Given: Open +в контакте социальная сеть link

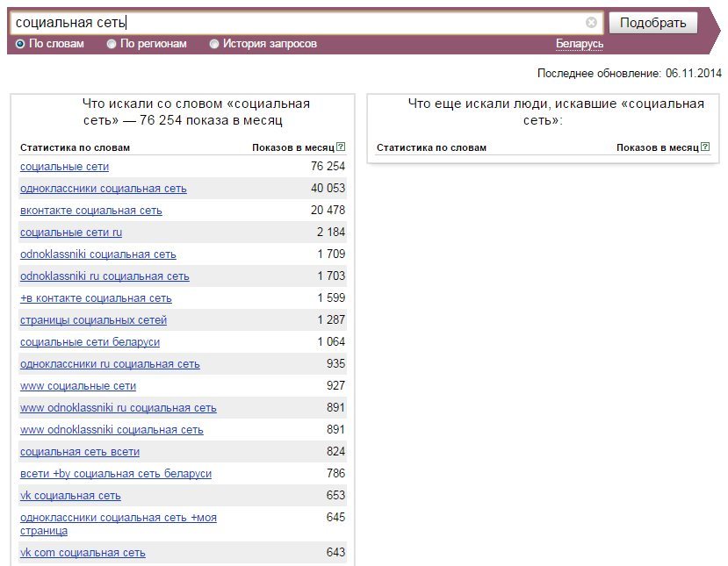Looking at the screenshot, I should [96, 298].
